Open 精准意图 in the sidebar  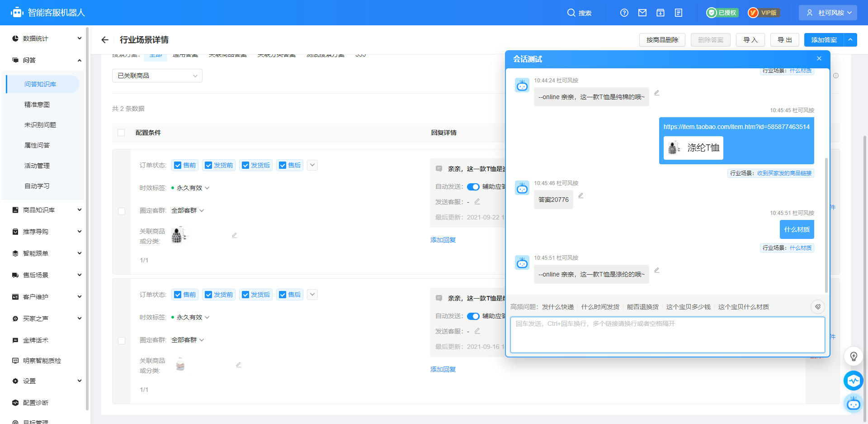click(x=37, y=105)
